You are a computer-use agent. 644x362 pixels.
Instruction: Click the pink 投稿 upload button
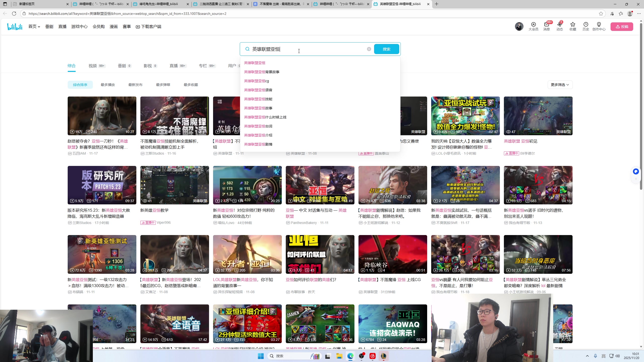[x=622, y=27]
